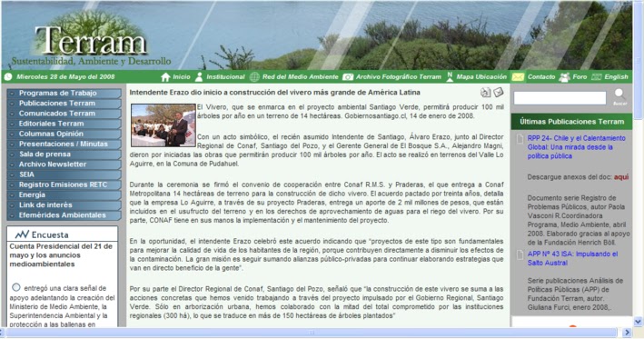Open Link de interés menu item
The width and height of the screenshot is (644, 339).
(x=64, y=205)
